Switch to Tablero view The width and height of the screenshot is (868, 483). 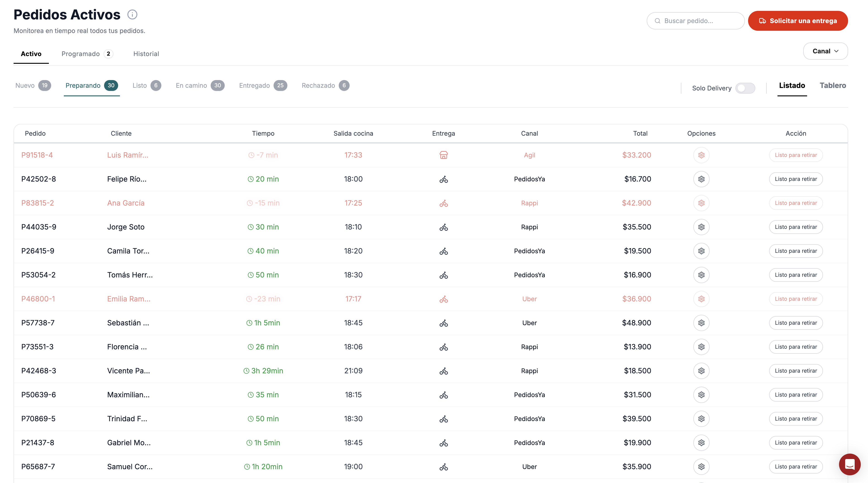point(833,85)
